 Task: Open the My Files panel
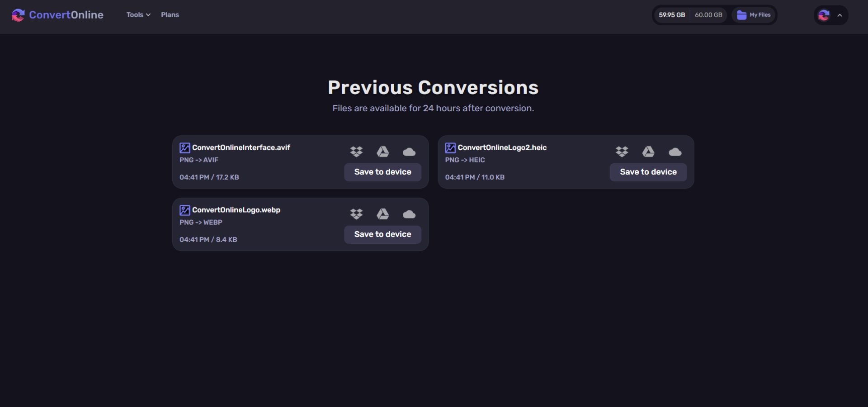click(753, 14)
